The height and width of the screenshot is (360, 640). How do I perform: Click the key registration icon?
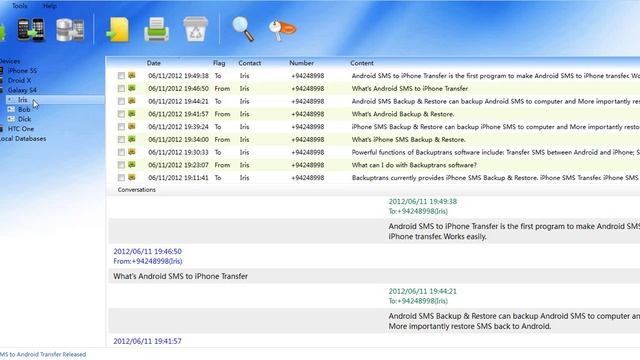coord(282,30)
